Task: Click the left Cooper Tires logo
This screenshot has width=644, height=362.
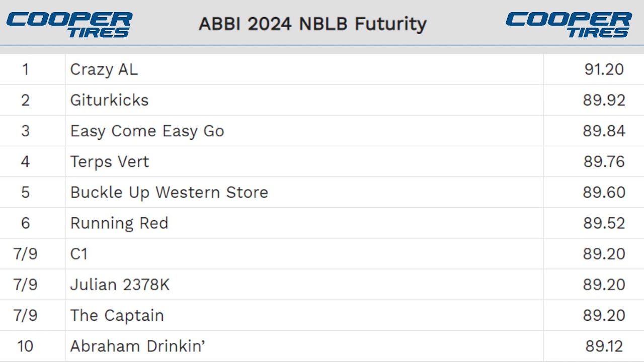Action: (69, 25)
